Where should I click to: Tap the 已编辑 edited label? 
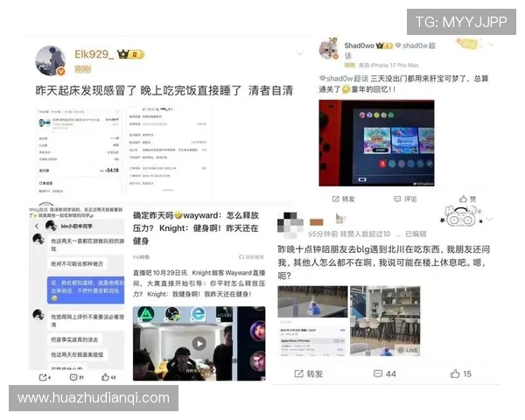(416, 234)
